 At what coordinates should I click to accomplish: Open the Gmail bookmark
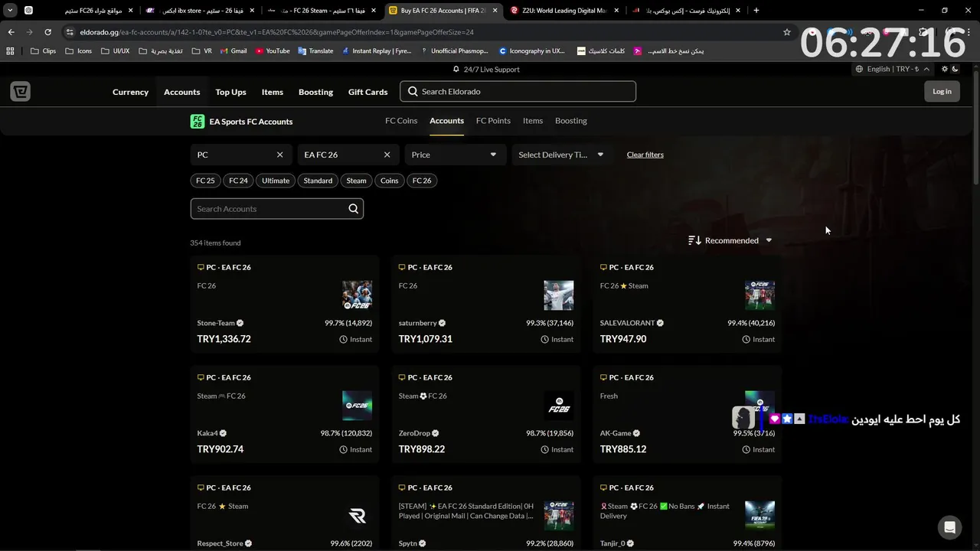233,51
